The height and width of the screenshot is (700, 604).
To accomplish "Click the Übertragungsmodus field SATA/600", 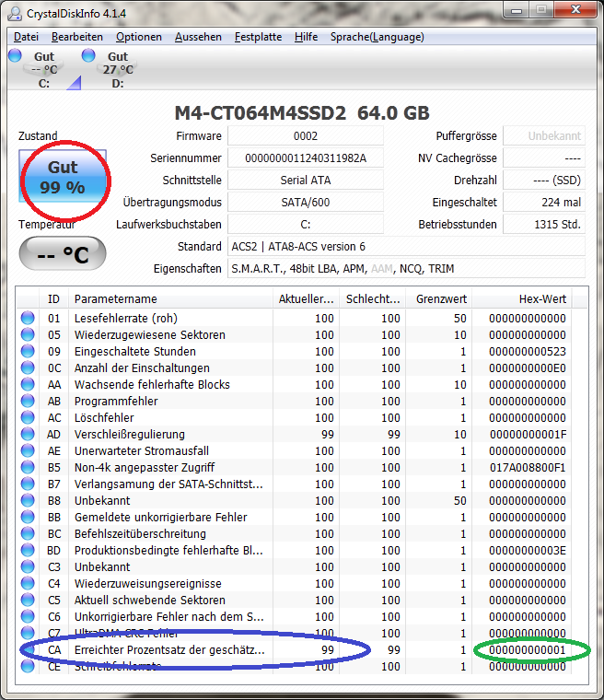I will point(306,203).
